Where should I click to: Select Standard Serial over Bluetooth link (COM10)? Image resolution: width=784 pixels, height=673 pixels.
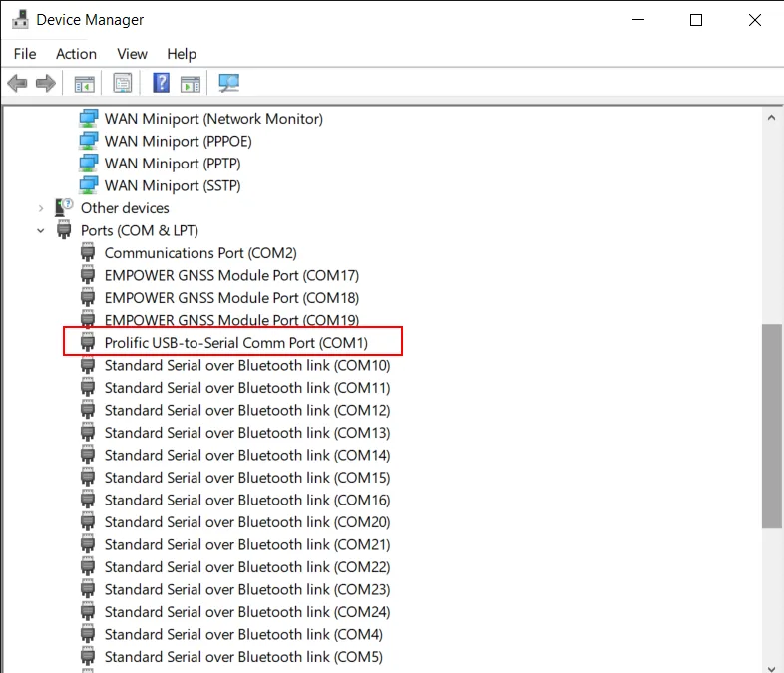pyautogui.click(x=247, y=365)
